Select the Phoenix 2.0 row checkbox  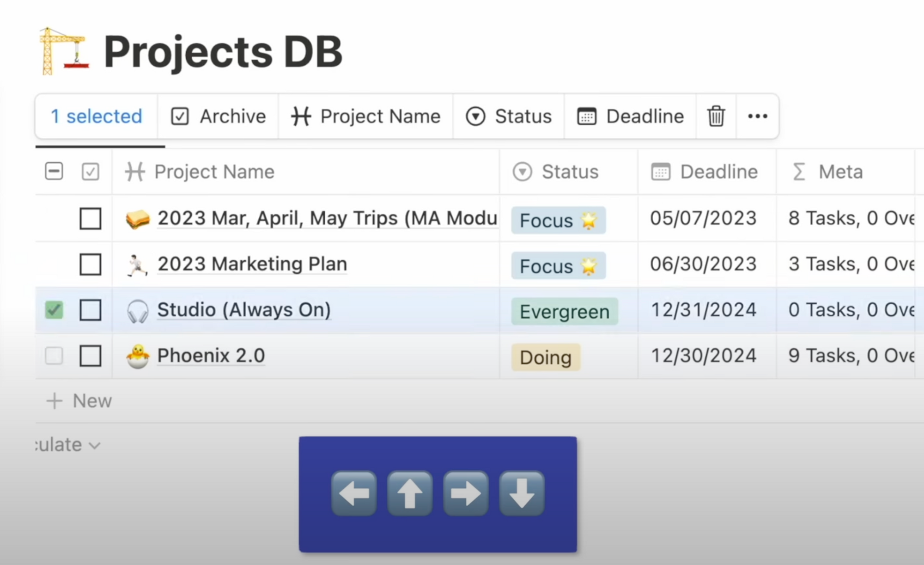click(54, 356)
